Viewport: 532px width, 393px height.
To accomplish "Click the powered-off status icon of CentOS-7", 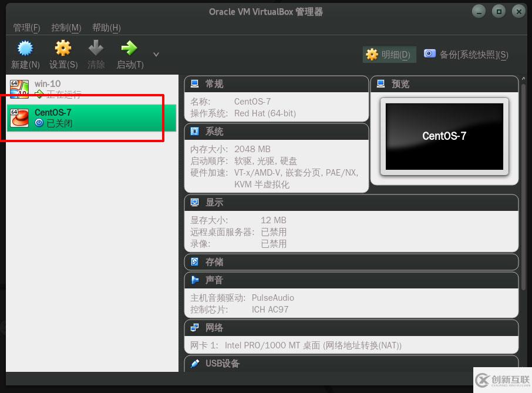I will click(x=39, y=123).
